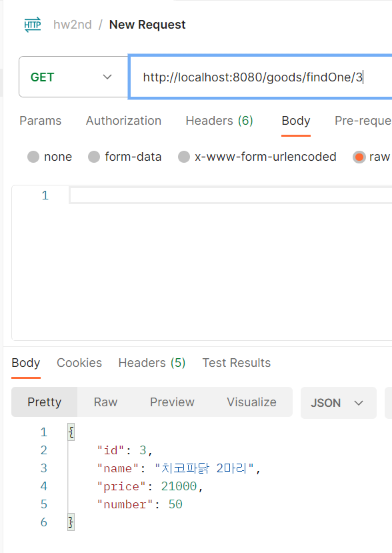Navigate to the hw2nd collection breadcrumb
392x553 pixels.
point(73,24)
